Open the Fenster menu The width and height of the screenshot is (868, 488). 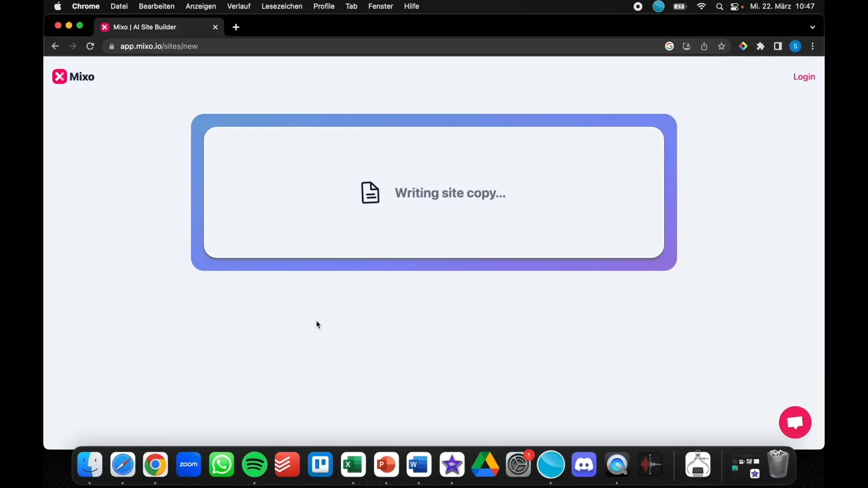pyautogui.click(x=381, y=6)
